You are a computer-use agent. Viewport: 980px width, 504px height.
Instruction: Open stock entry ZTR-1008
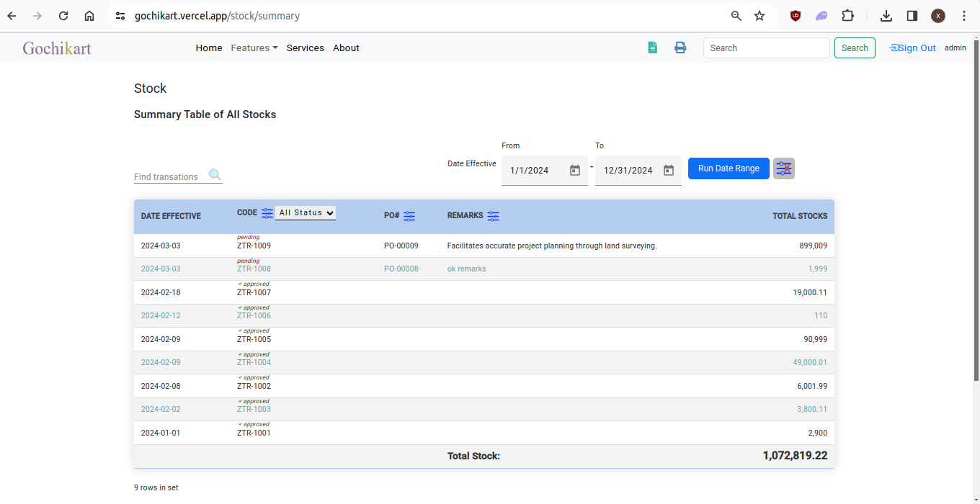click(254, 269)
